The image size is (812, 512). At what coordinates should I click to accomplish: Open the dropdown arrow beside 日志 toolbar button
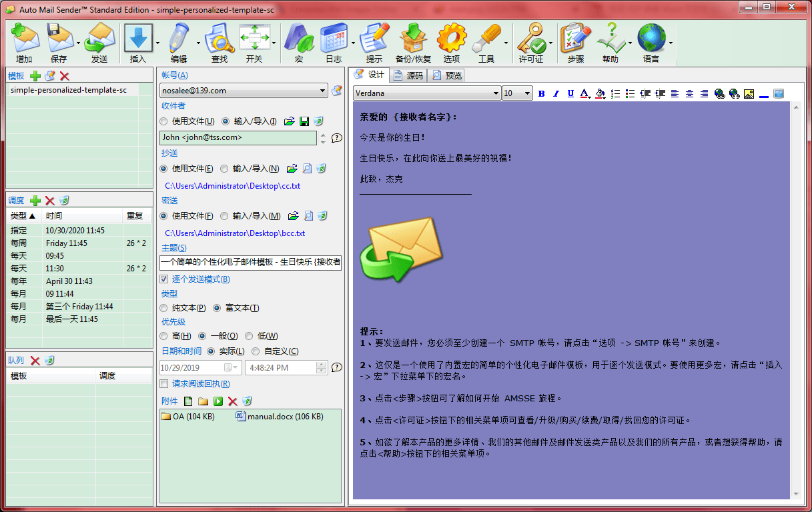click(353, 43)
